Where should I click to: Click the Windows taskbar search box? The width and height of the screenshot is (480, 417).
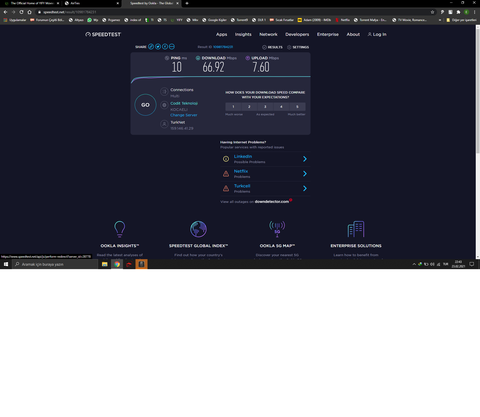tap(55, 264)
